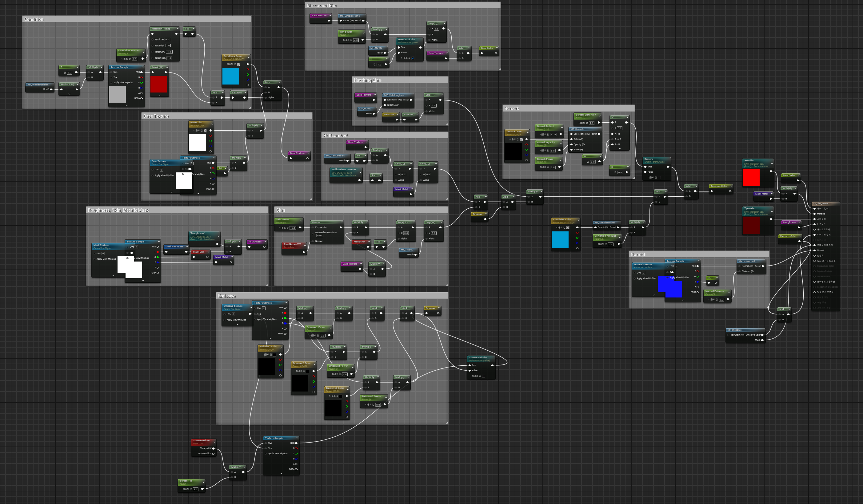Click the ViewportUV output pin on ScreenPosition

point(213,448)
